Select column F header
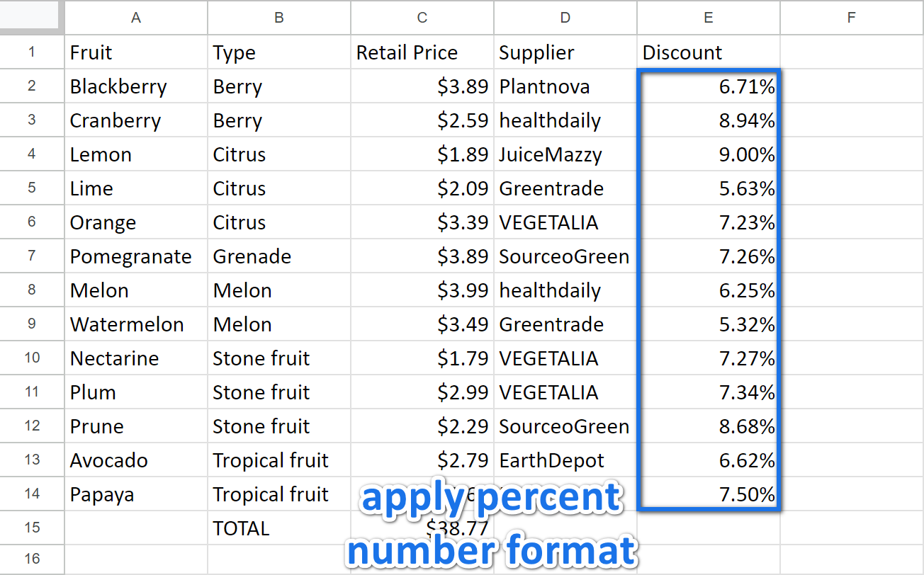 (x=852, y=18)
